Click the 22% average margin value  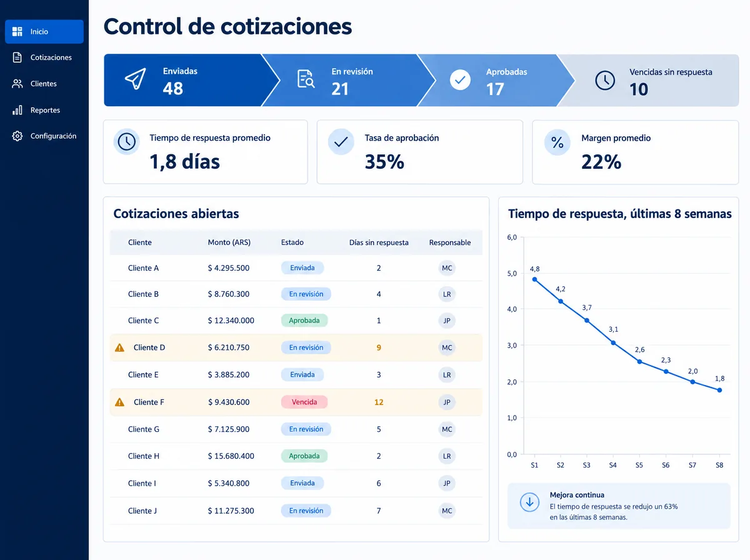[x=601, y=162]
